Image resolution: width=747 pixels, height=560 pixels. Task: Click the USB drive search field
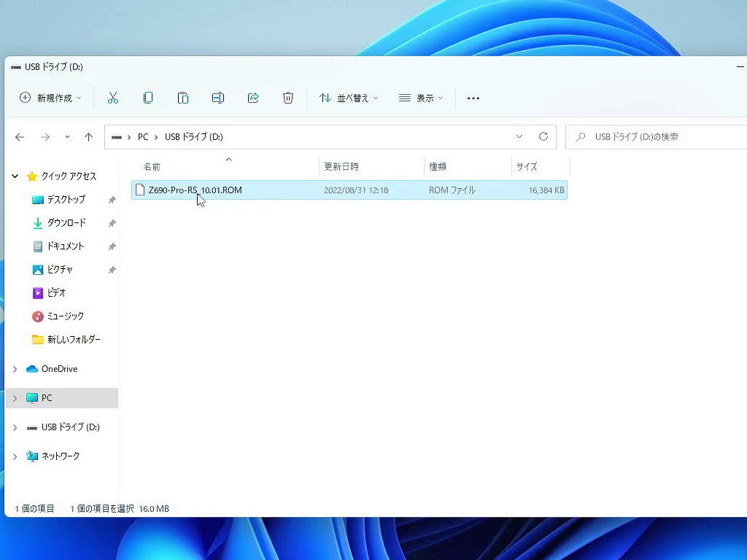(656, 137)
